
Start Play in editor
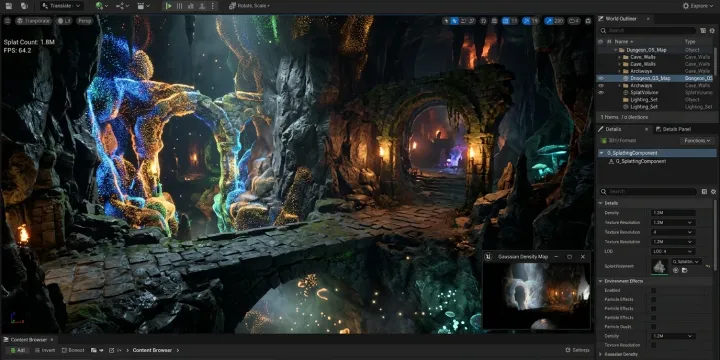tap(169, 6)
